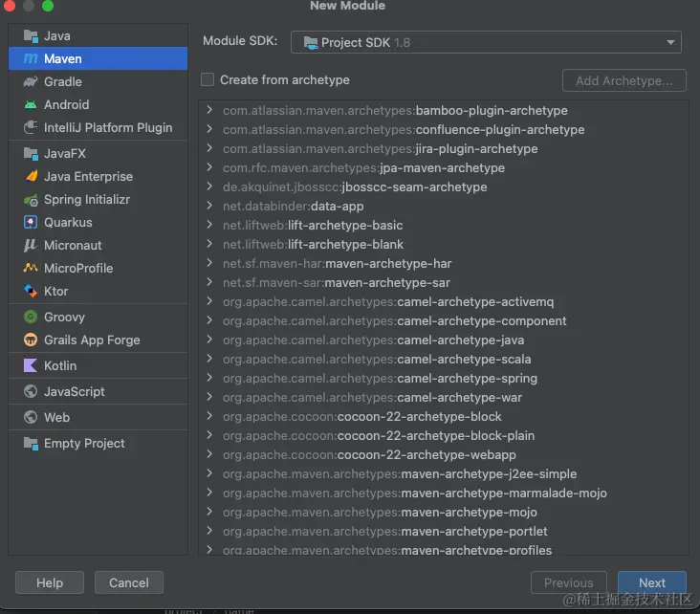Expand lift-archetype-basic node
This screenshot has height=614, width=700.
click(x=209, y=225)
